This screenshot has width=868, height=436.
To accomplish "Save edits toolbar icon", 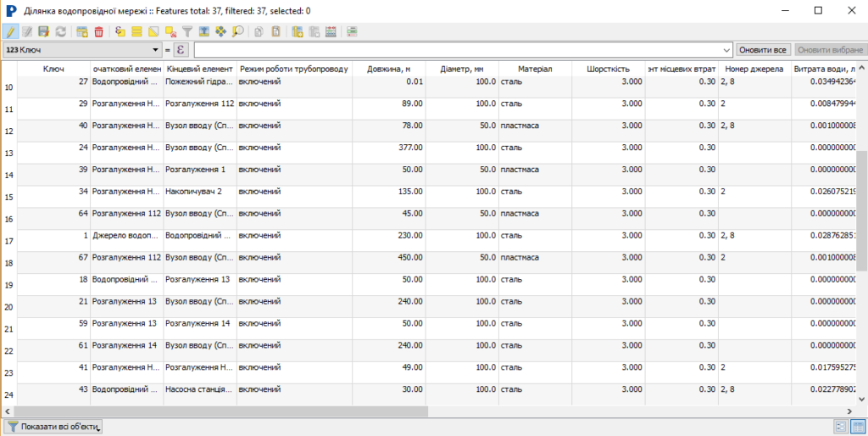I will pos(44,31).
